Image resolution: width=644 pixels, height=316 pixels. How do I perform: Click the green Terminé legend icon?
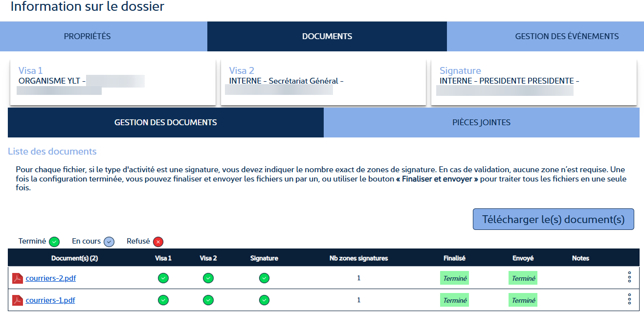54,242
